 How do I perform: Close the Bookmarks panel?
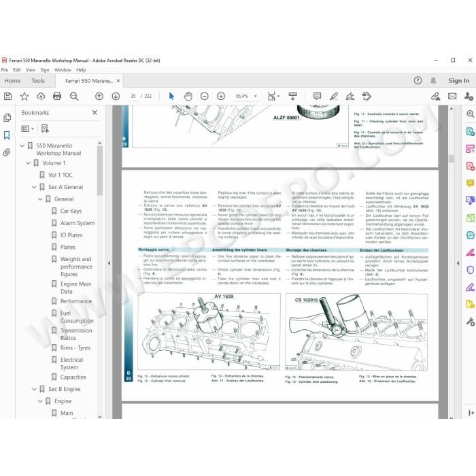pyautogui.click(x=95, y=113)
